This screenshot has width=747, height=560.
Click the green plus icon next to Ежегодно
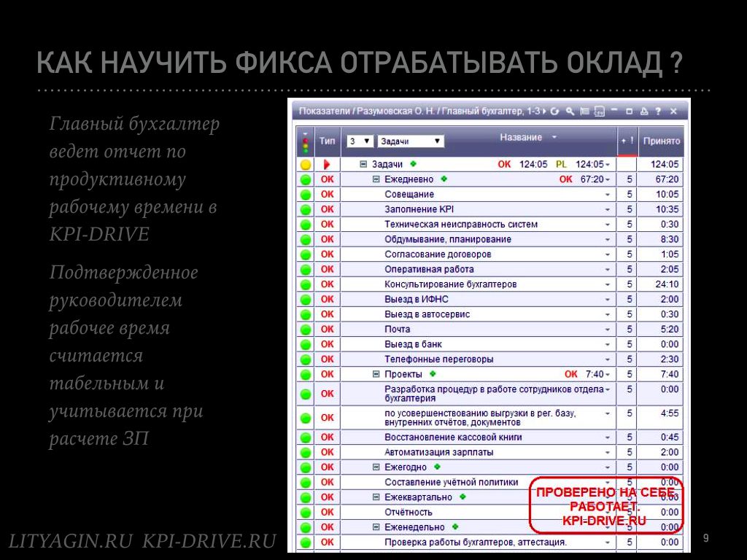coord(438,467)
